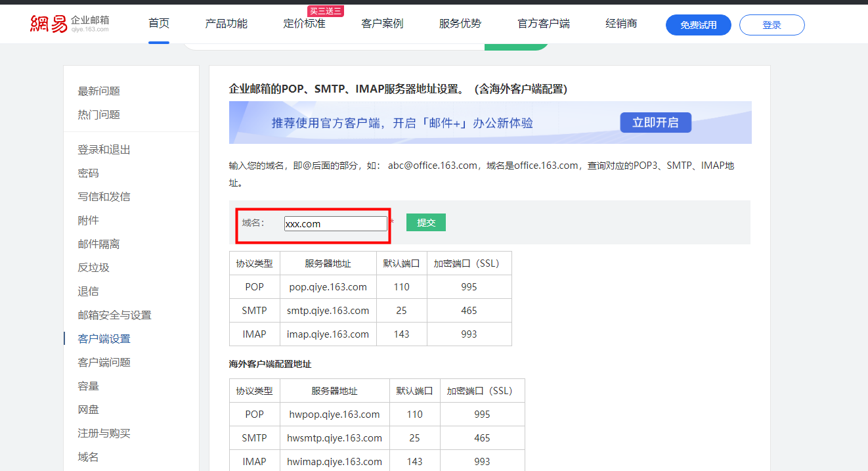View the 域名 help topic
The width and height of the screenshot is (868, 471).
pyautogui.click(x=88, y=457)
